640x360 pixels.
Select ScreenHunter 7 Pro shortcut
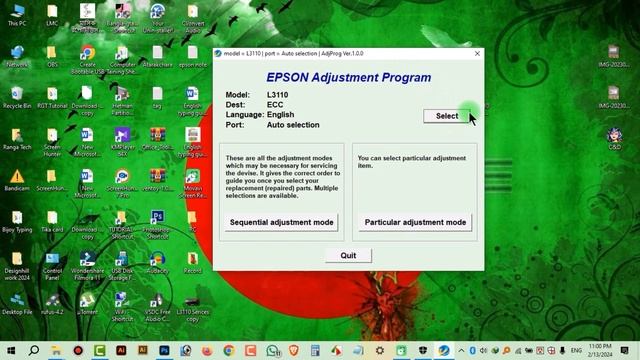pyautogui.click(x=122, y=183)
